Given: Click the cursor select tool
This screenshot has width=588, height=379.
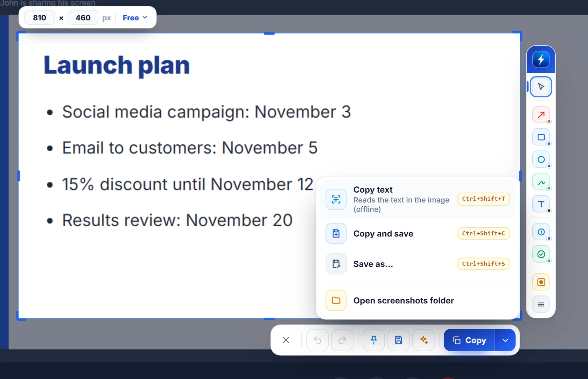Looking at the screenshot, I should (x=541, y=87).
